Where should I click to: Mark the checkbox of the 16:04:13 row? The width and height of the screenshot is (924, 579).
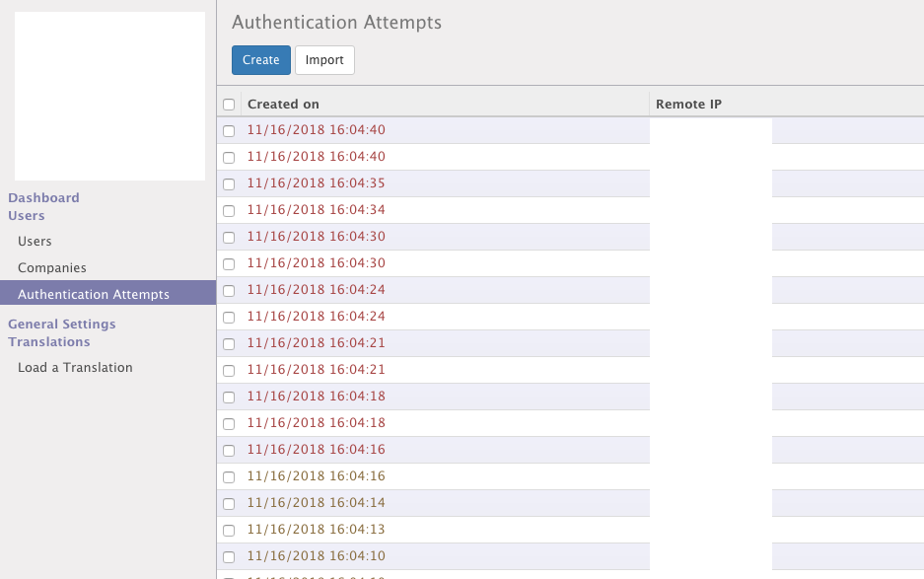point(229,531)
